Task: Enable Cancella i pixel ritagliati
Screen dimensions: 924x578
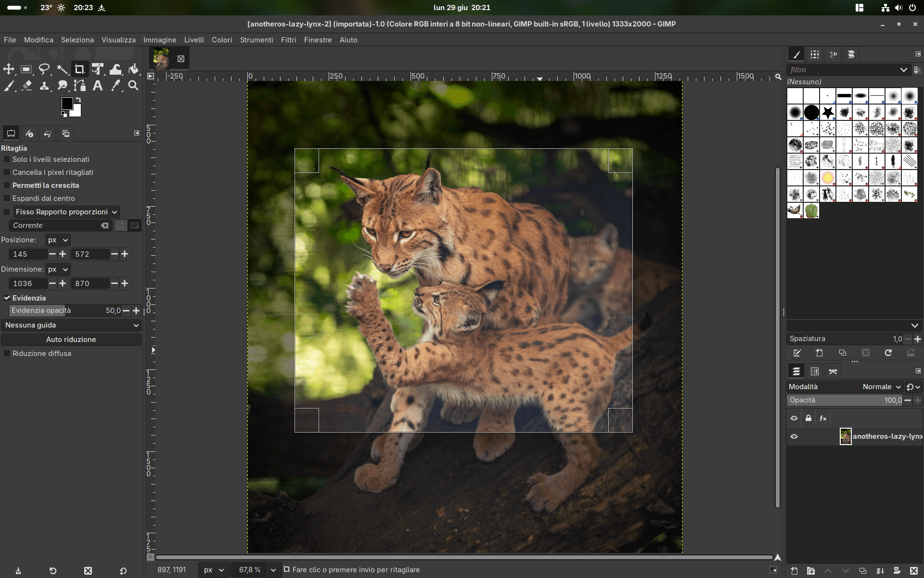Action: 7,172
